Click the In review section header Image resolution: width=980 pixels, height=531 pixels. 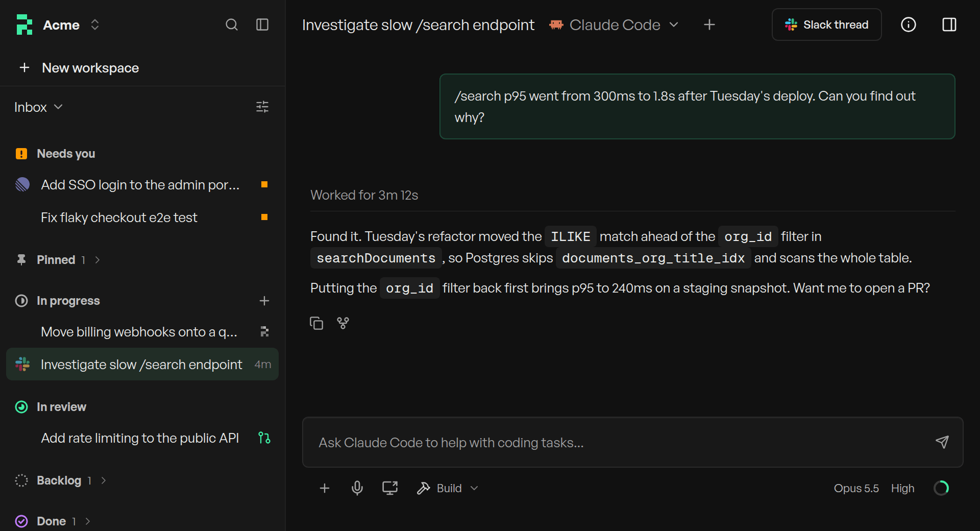click(61, 407)
